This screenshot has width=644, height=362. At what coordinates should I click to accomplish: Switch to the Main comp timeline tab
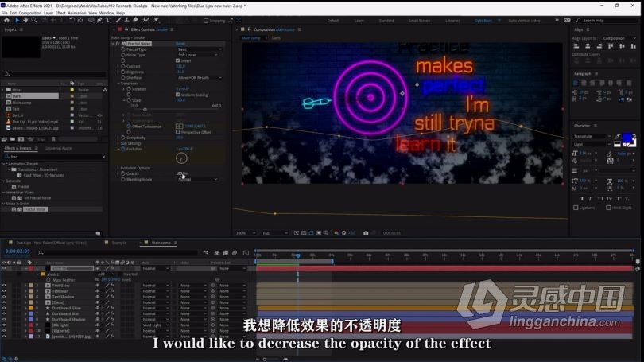pyautogui.click(x=161, y=243)
